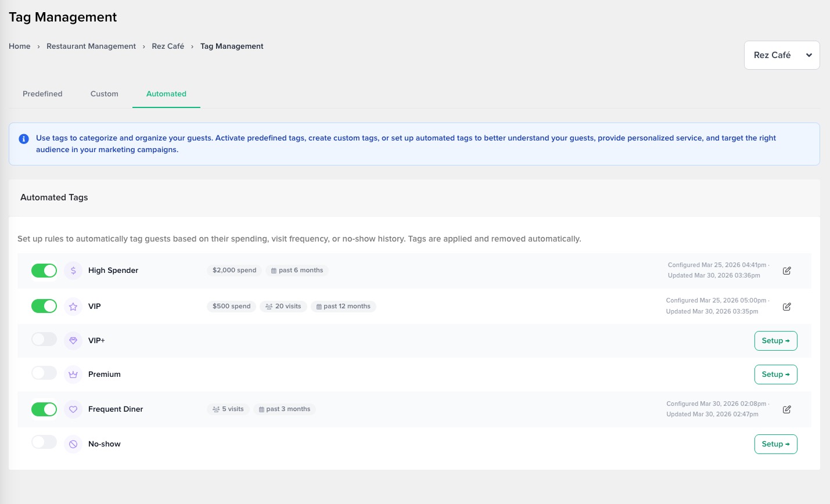Viewport: 830px width, 504px height.
Task: Open the Custom tags tab
Action: (105, 94)
